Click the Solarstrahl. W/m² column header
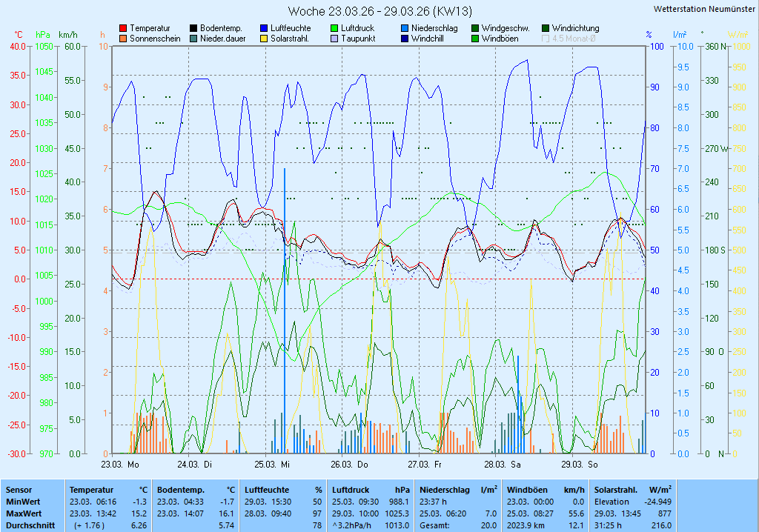759x532 pixels. pyautogui.click(x=633, y=490)
